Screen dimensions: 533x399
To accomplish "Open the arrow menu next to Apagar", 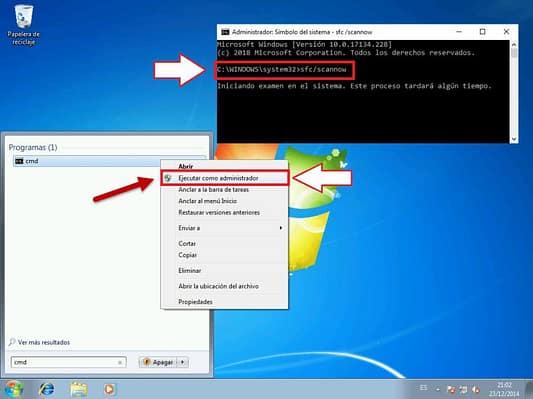I will [183, 362].
